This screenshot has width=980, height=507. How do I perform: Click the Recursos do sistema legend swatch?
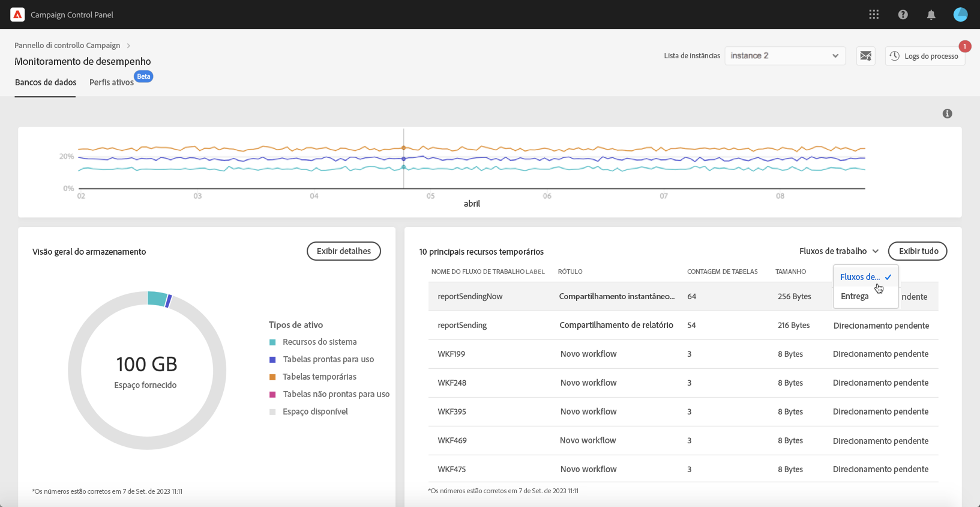[x=272, y=342]
